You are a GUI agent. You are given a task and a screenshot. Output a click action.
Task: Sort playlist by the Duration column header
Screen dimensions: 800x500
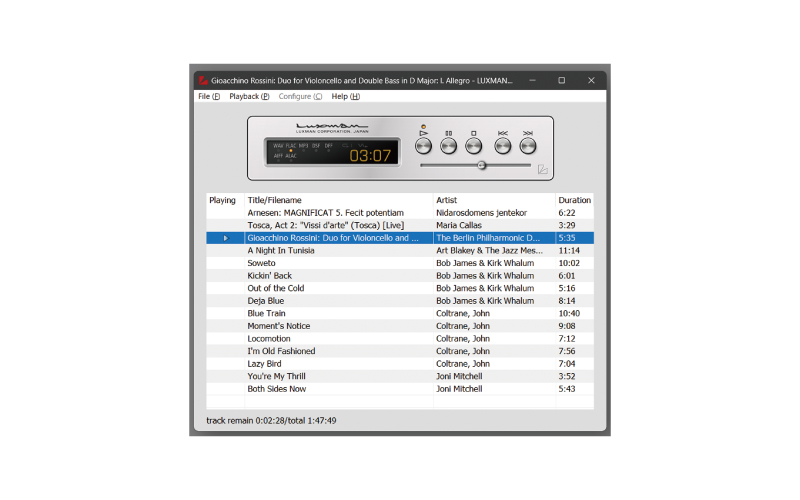click(574, 200)
